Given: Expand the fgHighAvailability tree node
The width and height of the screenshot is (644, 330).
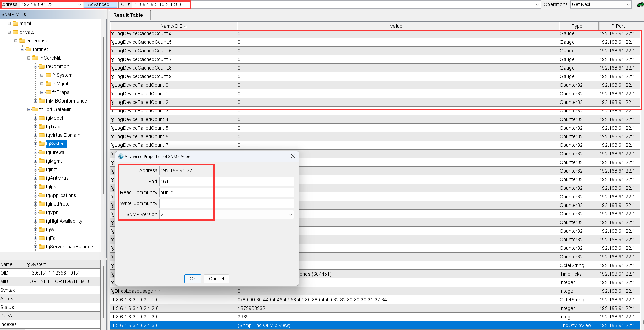Looking at the screenshot, I should (36, 221).
